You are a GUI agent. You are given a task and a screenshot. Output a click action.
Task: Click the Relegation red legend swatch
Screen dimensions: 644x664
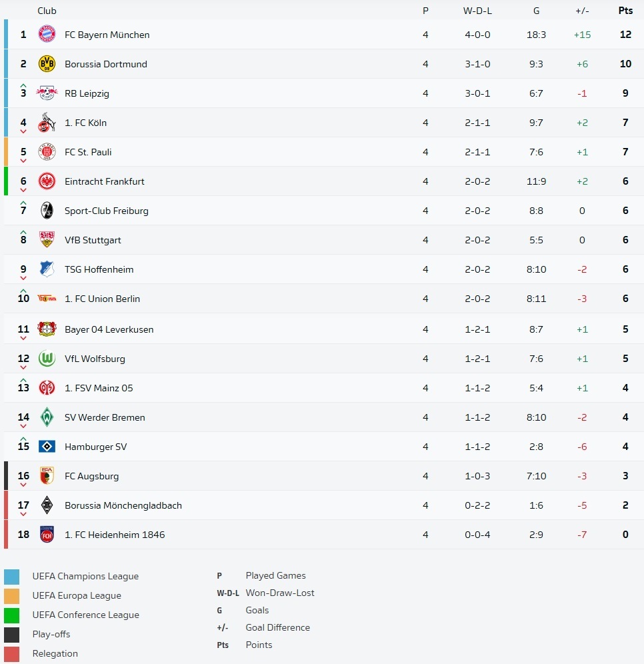pos(11,654)
